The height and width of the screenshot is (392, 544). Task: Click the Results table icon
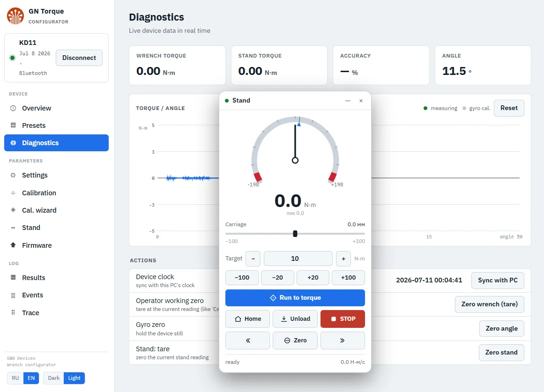pos(13,278)
